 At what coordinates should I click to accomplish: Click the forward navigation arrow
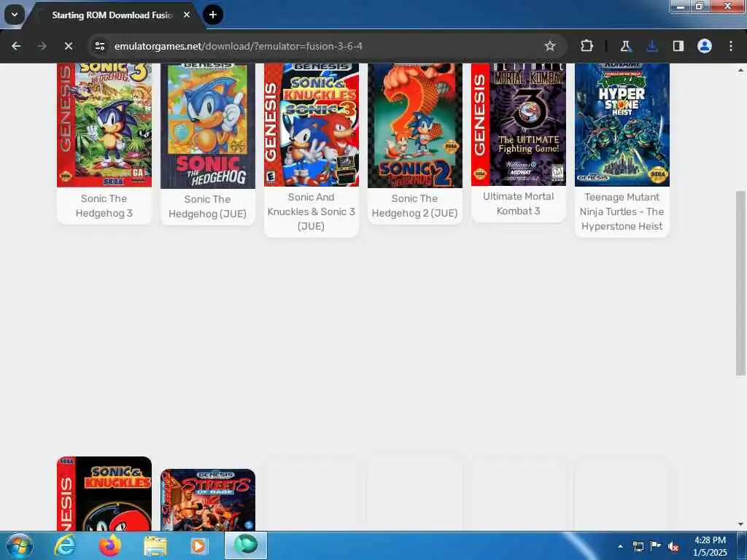point(42,46)
